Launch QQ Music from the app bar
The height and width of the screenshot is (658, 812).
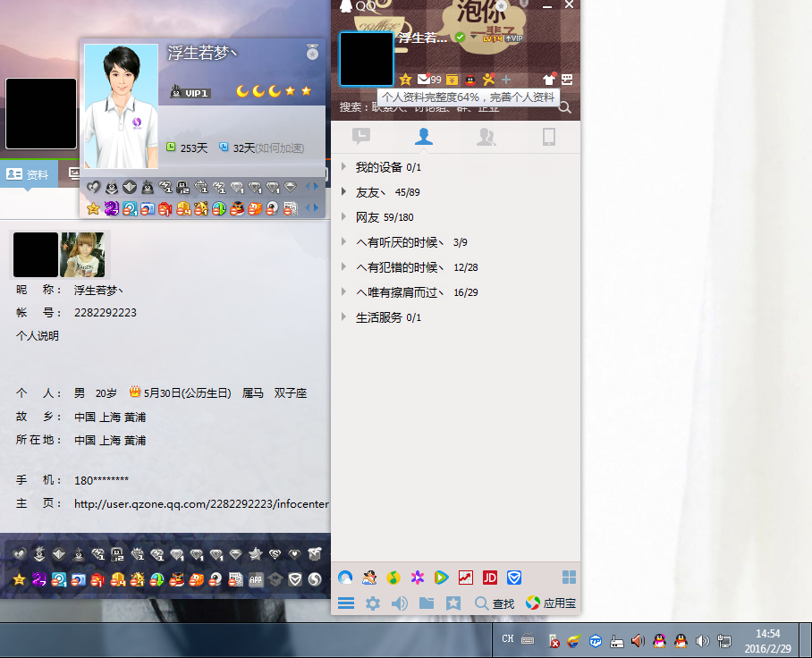pos(393,578)
